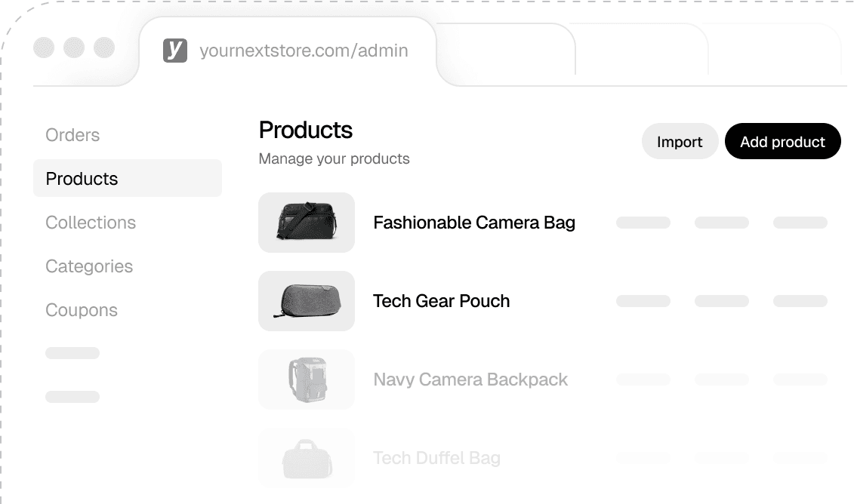Click the address text yournextstore.com/admin

click(x=304, y=51)
